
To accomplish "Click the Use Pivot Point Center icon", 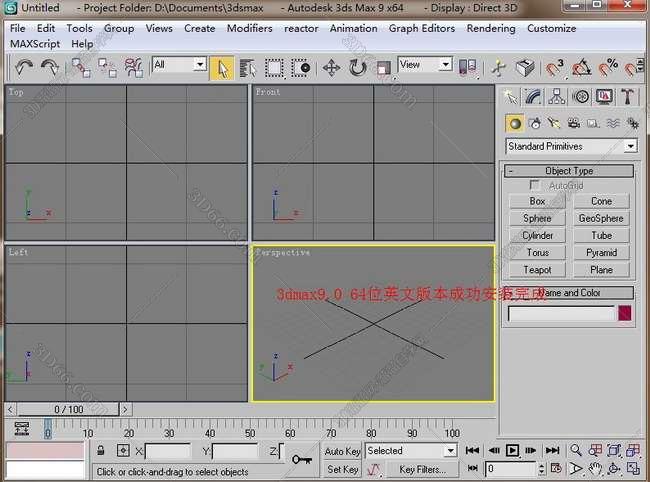I will [468, 67].
